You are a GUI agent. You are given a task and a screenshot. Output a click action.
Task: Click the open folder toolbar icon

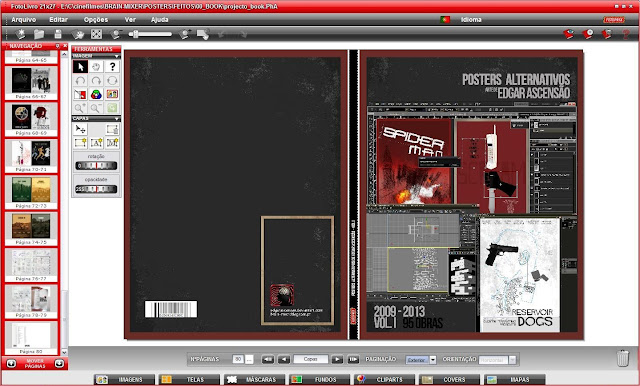39,34
